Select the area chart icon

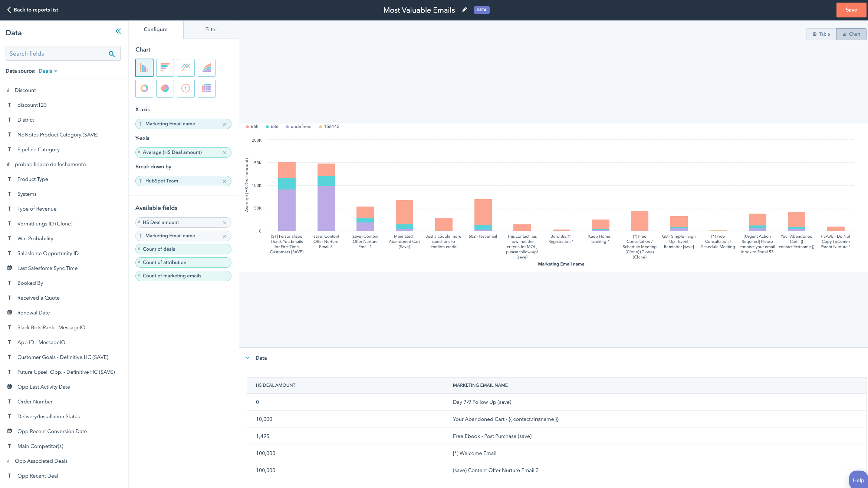coord(206,67)
